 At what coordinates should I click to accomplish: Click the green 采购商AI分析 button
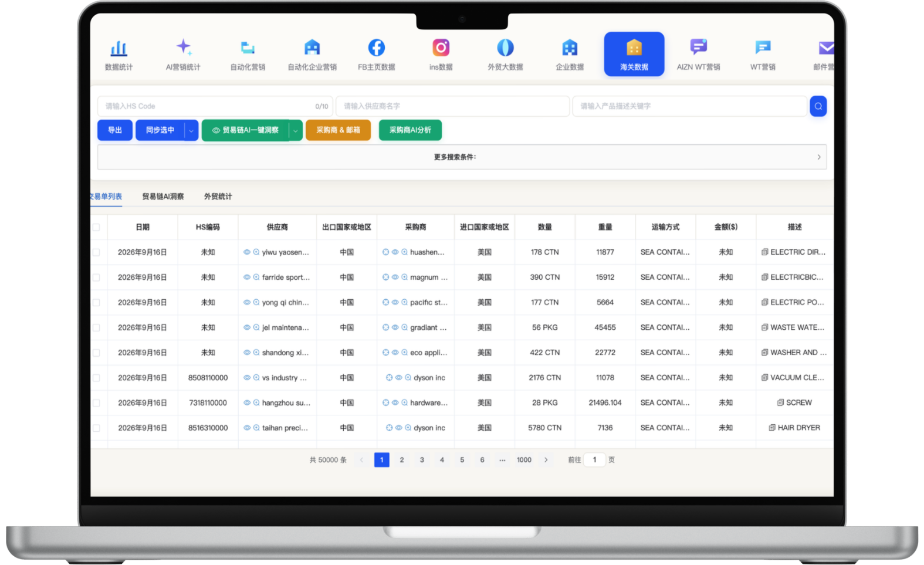coord(410,130)
